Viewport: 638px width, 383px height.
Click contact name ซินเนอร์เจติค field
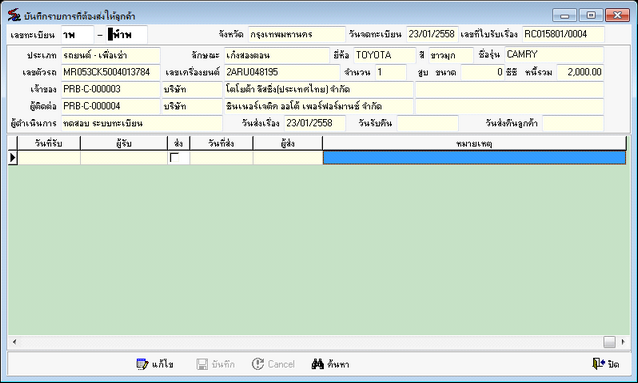coord(319,107)
